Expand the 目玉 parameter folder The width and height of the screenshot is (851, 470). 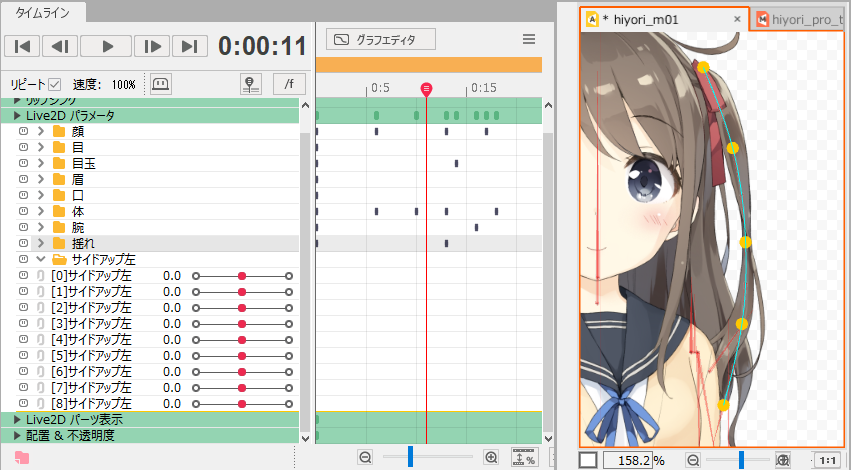[x=41, y=164]
